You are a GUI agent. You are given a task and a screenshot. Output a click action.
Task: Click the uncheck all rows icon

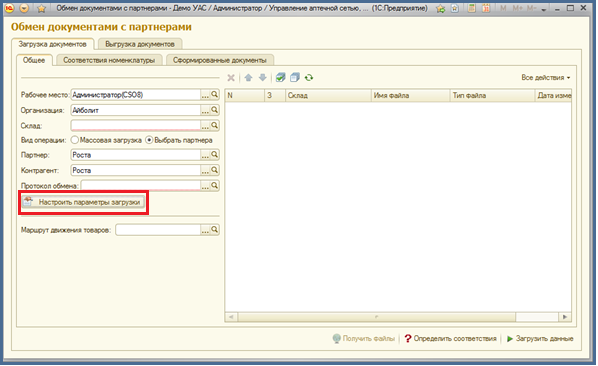tap(294, 78)
